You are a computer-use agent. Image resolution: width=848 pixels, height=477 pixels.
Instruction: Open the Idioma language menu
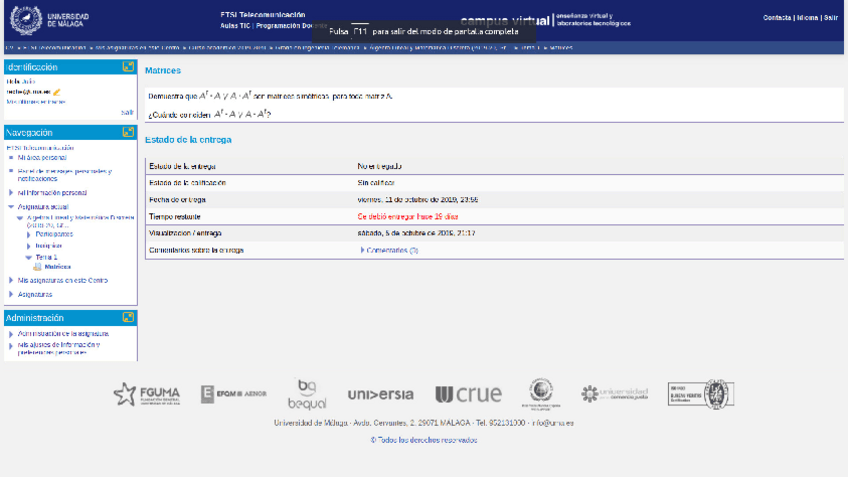(807, 18)
